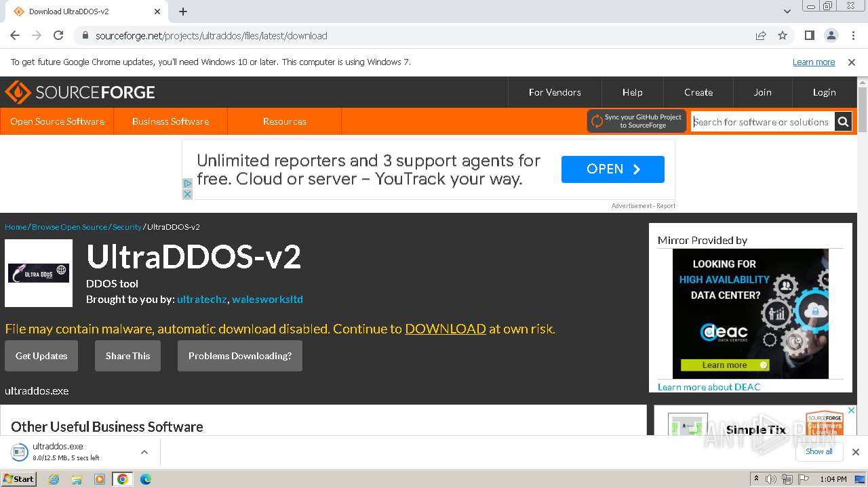Show hidden tray icons arrow
The image size is (868, 488).
click(756, 479)
